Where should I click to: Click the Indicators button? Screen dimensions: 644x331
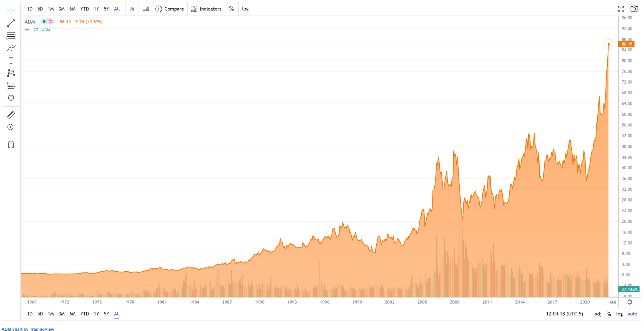[206, 9]
